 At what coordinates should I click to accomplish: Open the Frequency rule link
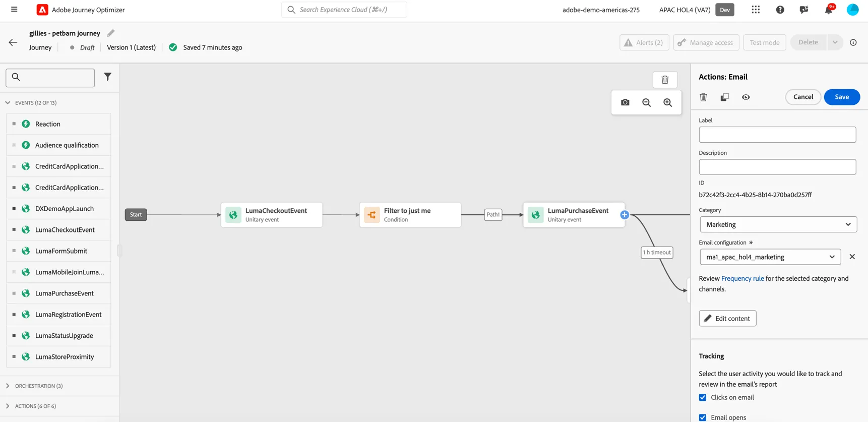click(x=742, y=278)
